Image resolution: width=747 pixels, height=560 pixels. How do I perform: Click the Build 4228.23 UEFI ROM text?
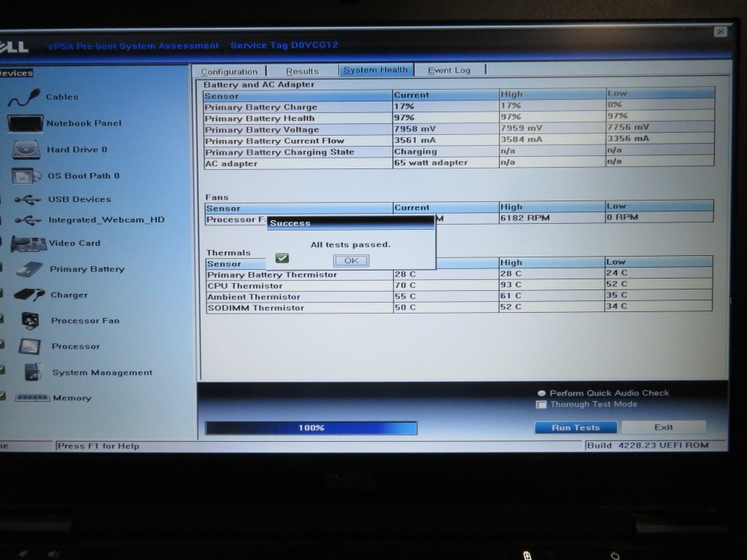(x=648, y=446)
